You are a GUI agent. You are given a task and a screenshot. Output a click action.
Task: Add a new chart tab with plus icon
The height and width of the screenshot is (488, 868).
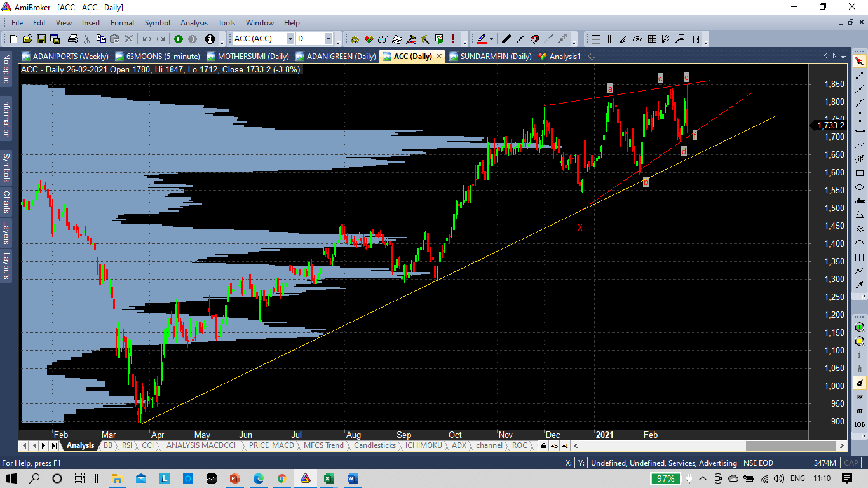pos(592,56)
